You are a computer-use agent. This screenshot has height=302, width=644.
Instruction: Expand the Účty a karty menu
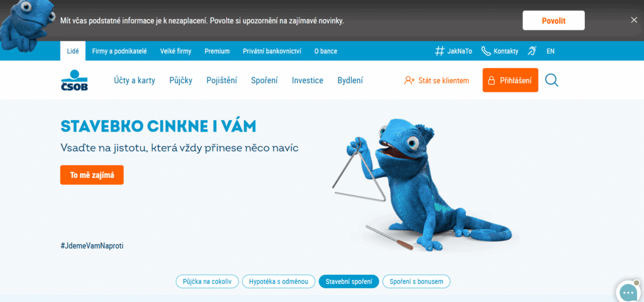pyautogui.click(x=135, y=81)
